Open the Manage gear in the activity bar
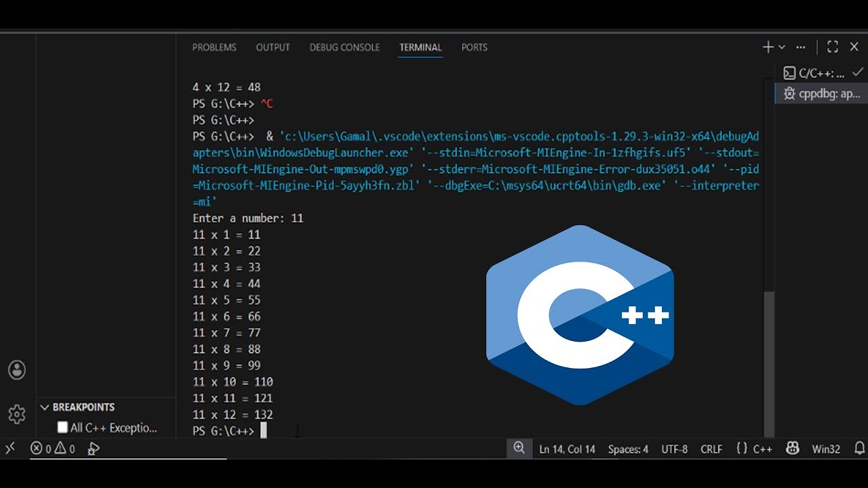The image size is (868, 488). coord(17,414)
